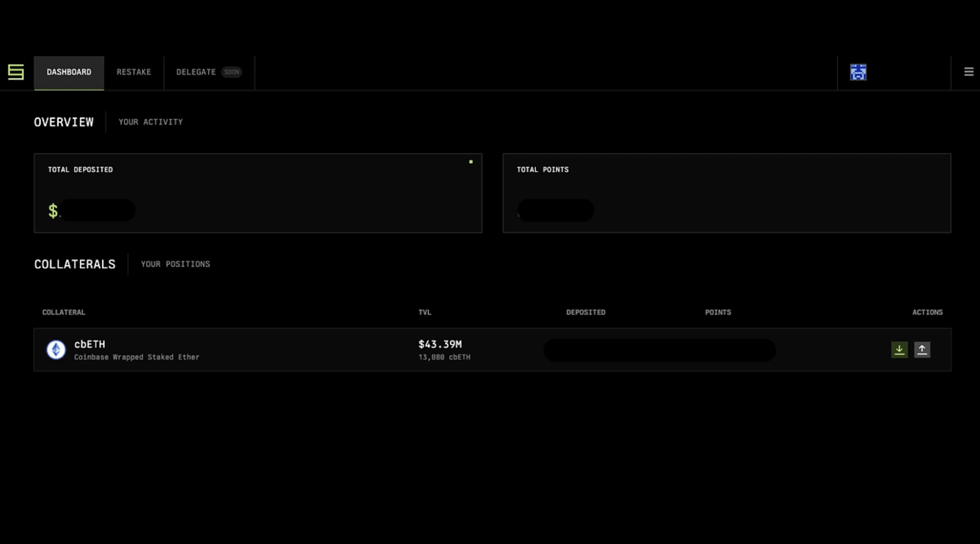Select the pixelated wallet avatar icon
Image resolution: width=980 pixels, height=544 pixels.
coord(859,72)
